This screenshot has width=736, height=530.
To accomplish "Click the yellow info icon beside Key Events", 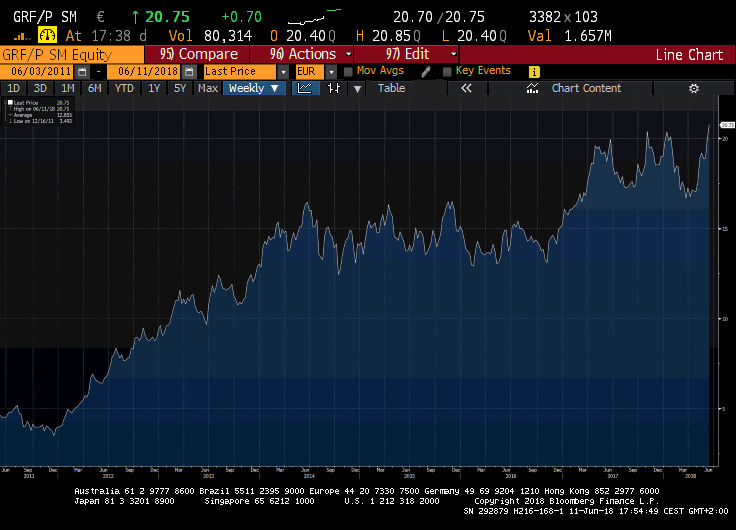I will pyautogui.click(x=534, y=72).
